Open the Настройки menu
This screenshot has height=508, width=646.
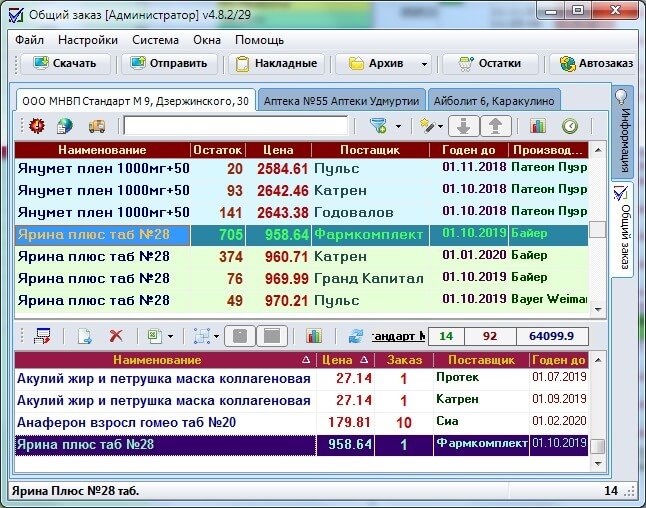click(88, 40)
